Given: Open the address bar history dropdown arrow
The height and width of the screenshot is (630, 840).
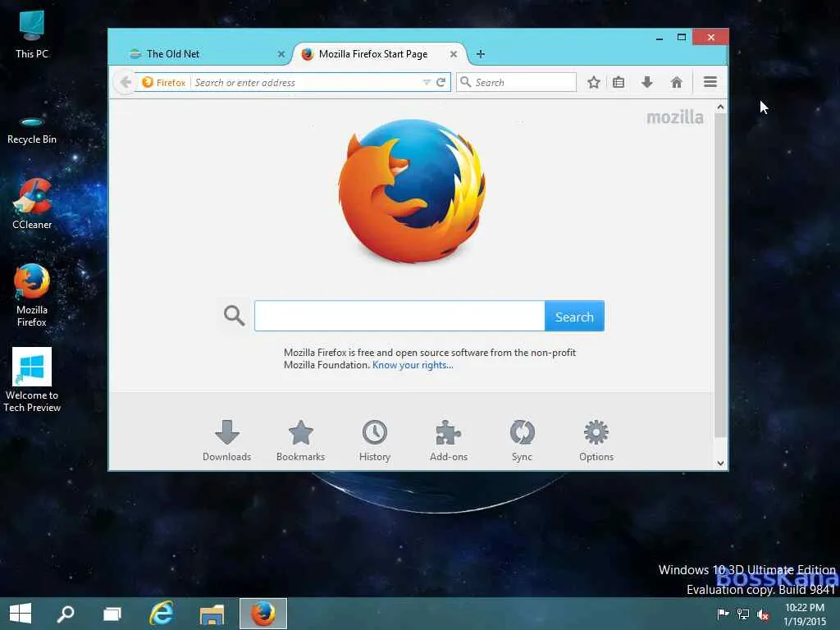Looking at the screenshot, I should (x=427, y=82).
